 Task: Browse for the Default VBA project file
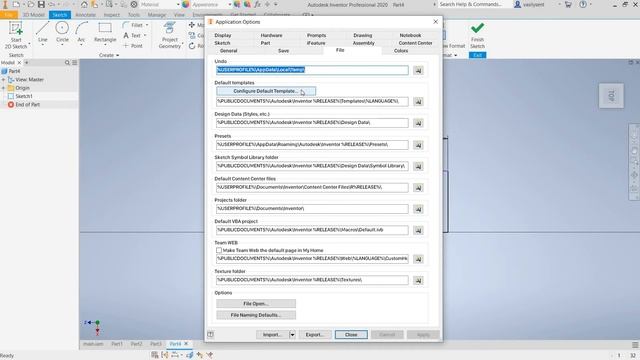tap(418, 230)
